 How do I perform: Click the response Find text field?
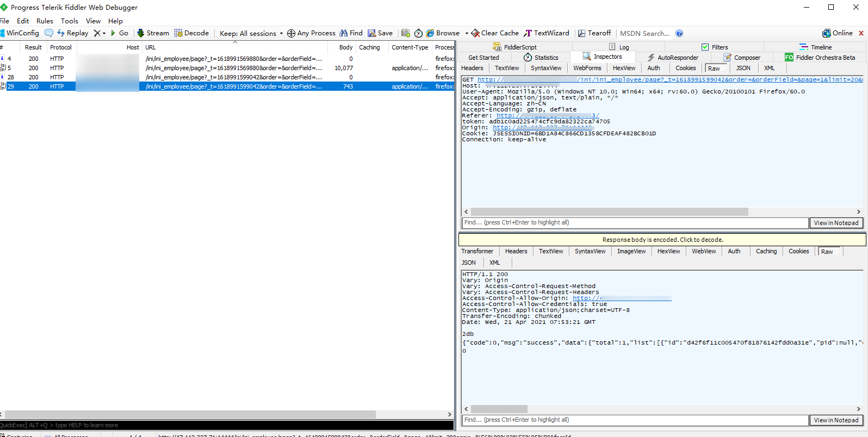click(x=635, y=420)
